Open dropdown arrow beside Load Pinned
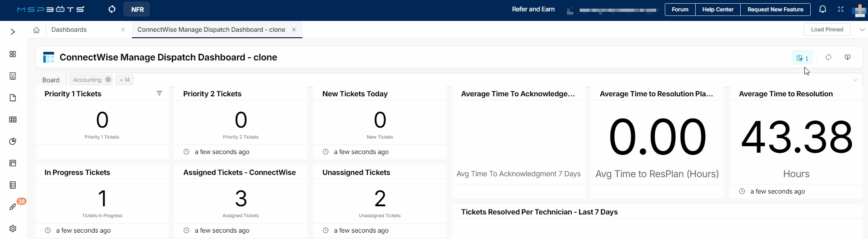Image resolution: width=868 pixels, height=239 pixels. pyautogui.click(x=862, y=30)
